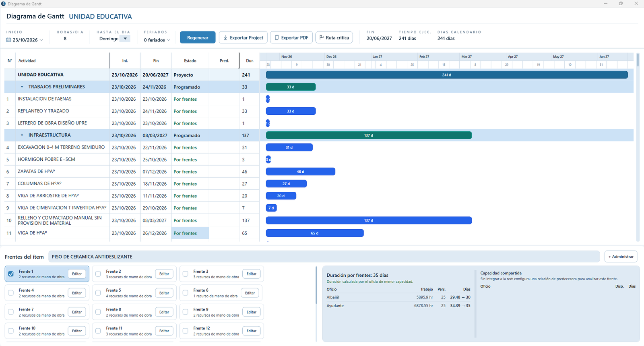This screenshot has height=346, width=644.
Task: Check the Frente 1 checkbox
Action: tap(11, 274)
